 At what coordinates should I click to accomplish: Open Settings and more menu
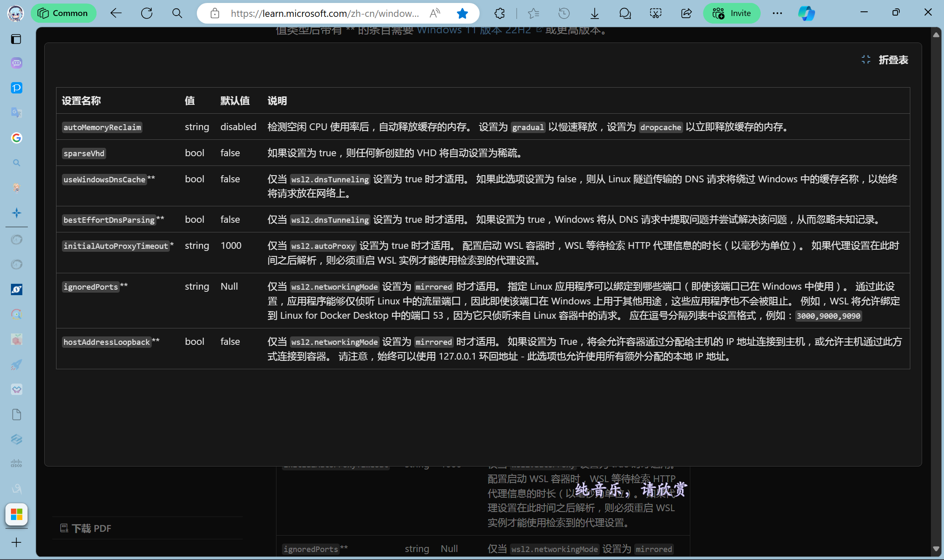(x=778, y=13)
